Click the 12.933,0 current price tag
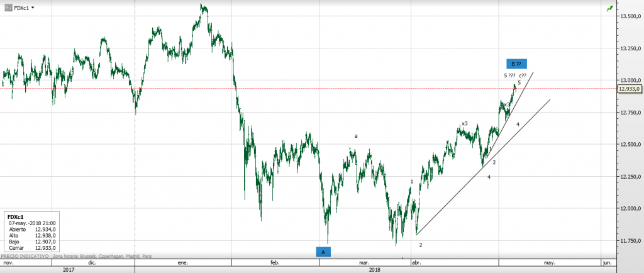The width and height of the screenshot is (644, 273). tap(630, 89)
